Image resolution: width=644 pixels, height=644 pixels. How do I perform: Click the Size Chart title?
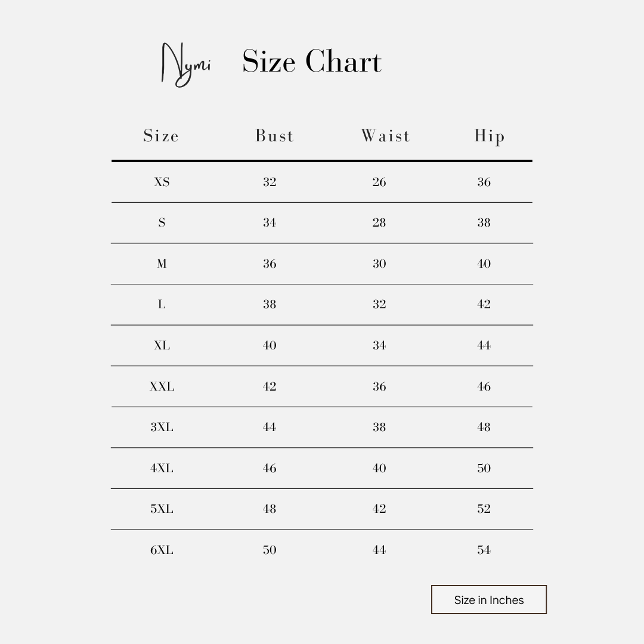312,61
